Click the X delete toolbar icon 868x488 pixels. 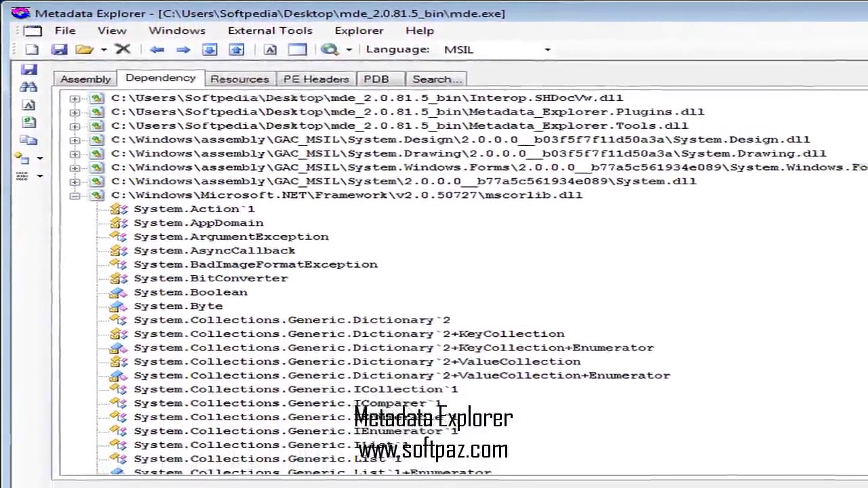123,49
